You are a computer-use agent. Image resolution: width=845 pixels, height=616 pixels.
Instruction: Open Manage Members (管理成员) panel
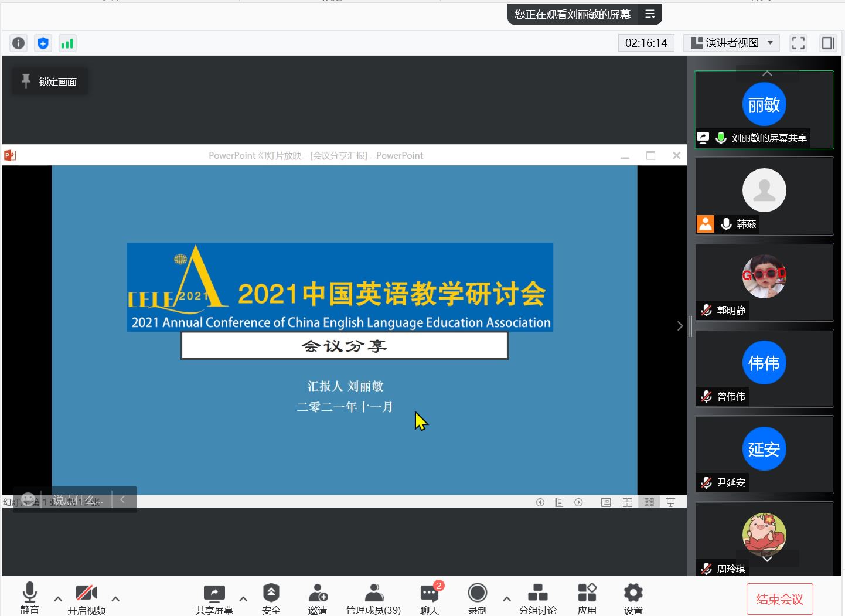point(374,599)
